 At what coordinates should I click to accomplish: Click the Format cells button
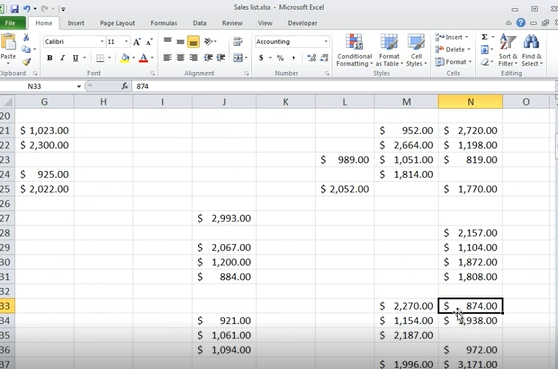[453, 62]
